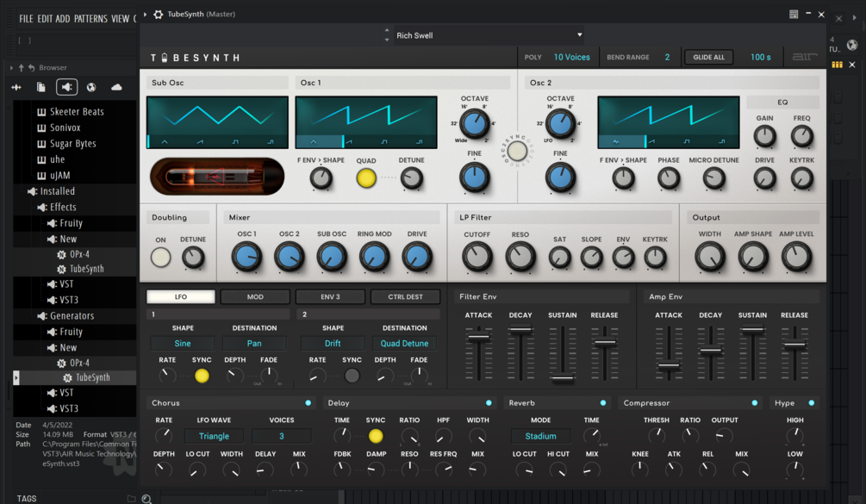Click the LP Filter Cutoff knob
The image size is (866, 504).
pyautogui.click(x=477, y=257)
